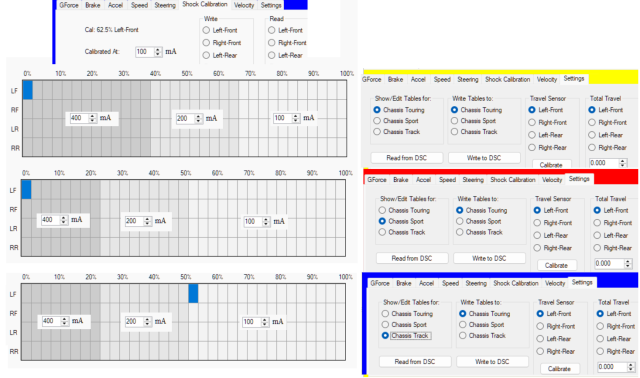Click the Calibrated At 100 mA field

[x=144, y=52]
